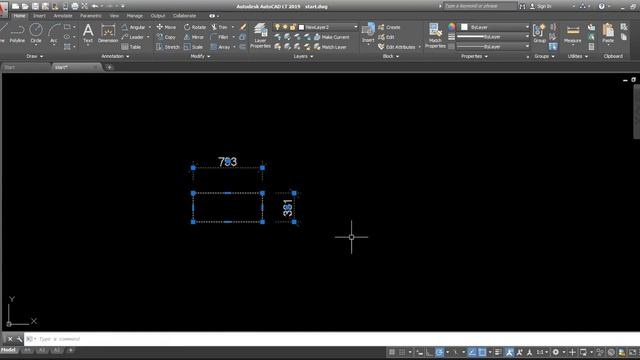Image resolution: width=640 pixels, height=360 pixels.
Task: Click Edit Attributes button
Action: [x=397, y=47]
